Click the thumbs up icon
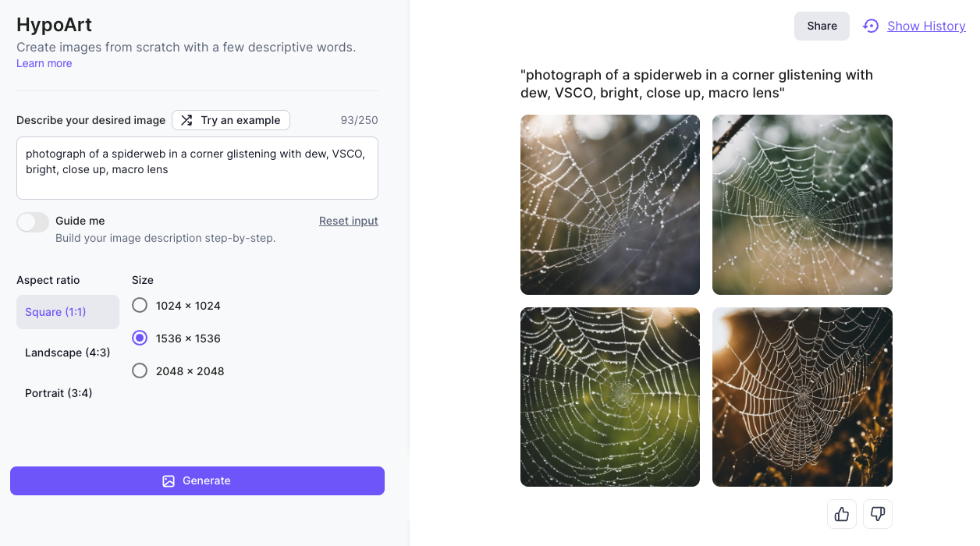This screenshot has height=546, width=980. coord(842,514)
